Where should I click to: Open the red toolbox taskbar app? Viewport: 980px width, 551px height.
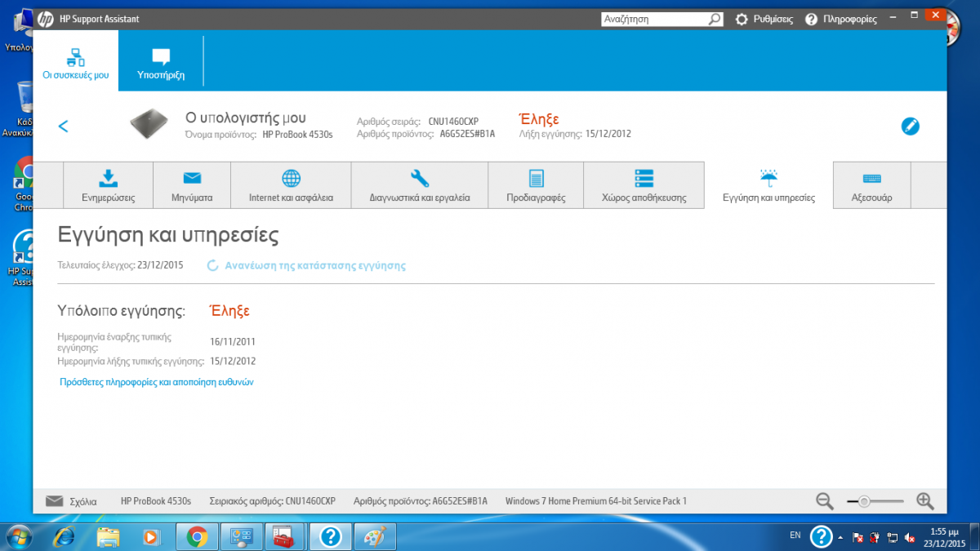point(285,536)
